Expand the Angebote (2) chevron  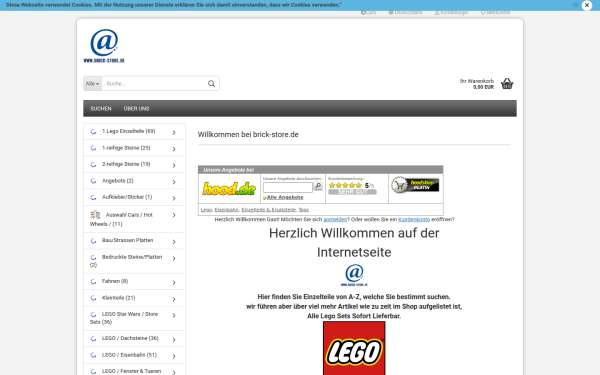coord(174,182)
